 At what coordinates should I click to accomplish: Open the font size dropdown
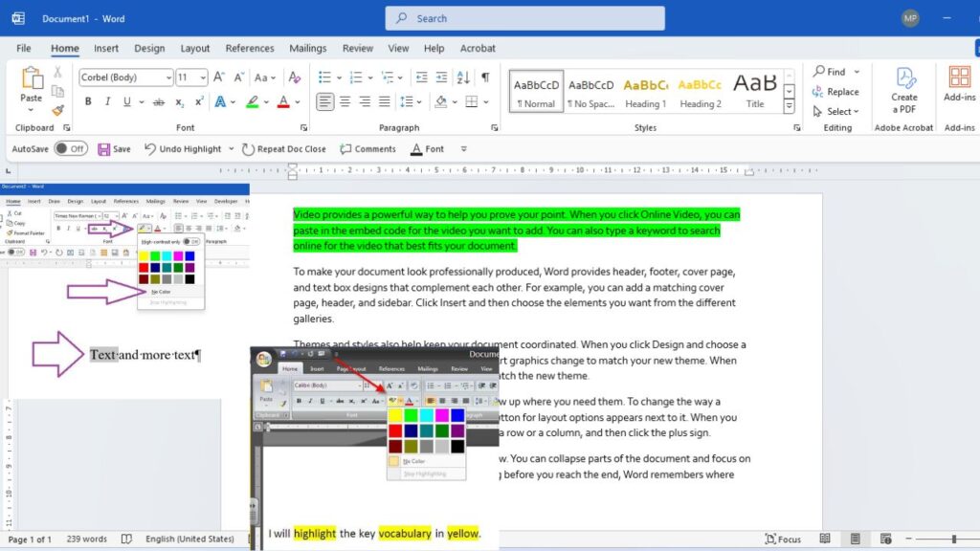click(x=203, y=77)
